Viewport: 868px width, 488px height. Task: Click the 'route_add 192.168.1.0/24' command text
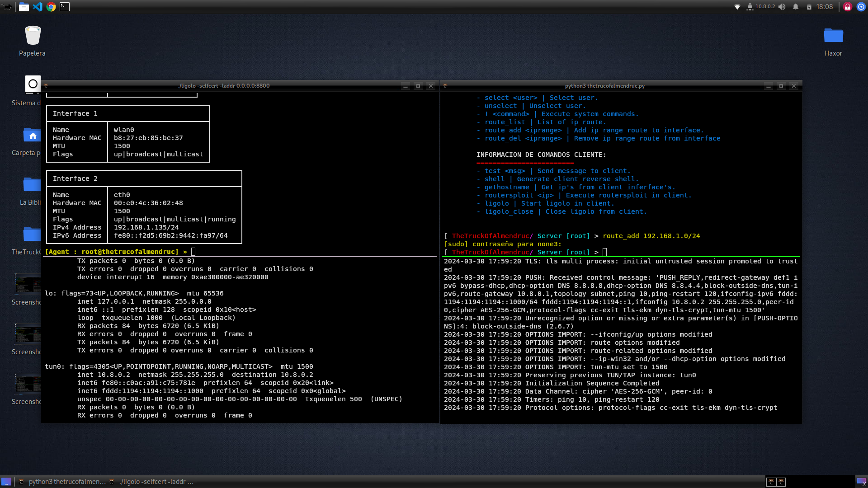651,236
